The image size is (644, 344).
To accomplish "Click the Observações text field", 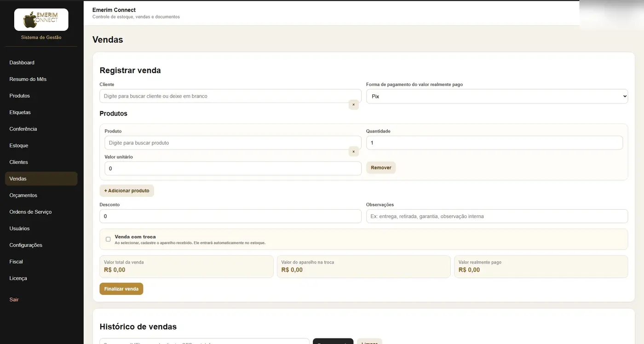I will (x=497, y=216).
